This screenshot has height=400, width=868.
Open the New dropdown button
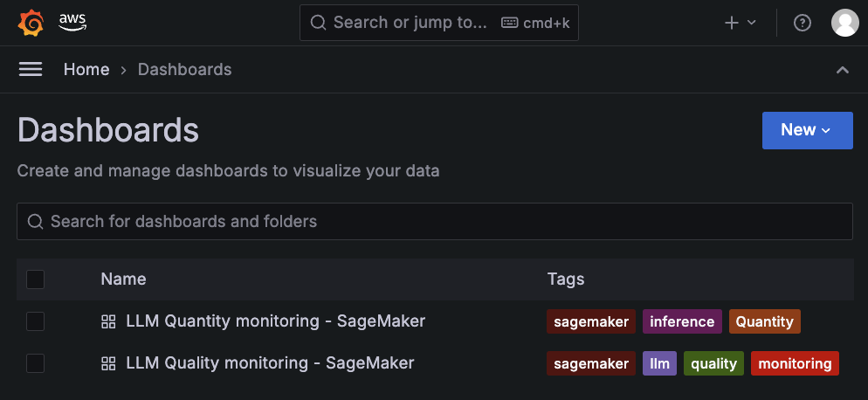807,130
